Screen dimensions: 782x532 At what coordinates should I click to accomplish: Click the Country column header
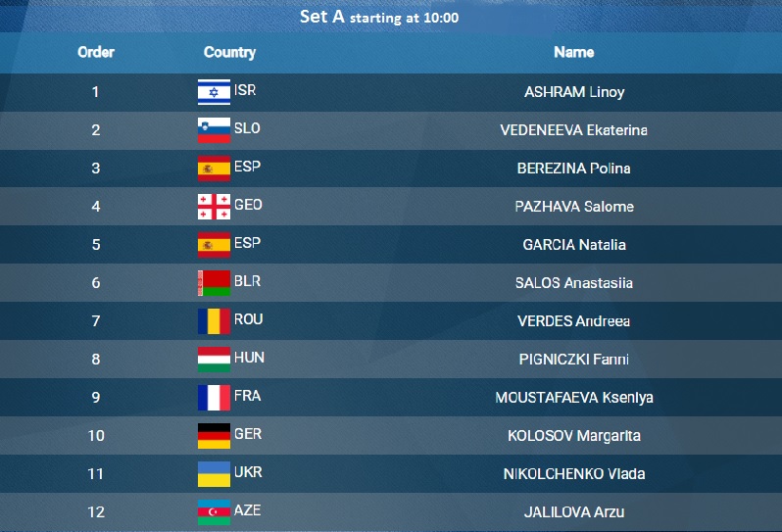tap(229, 52)
